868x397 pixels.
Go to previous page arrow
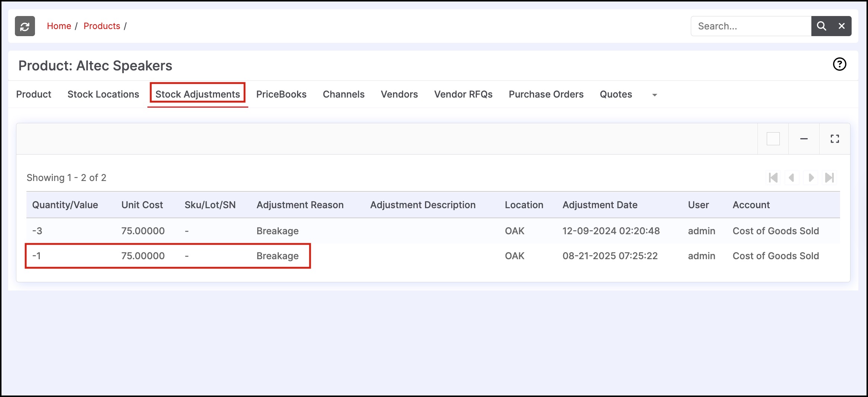(792, 178)
